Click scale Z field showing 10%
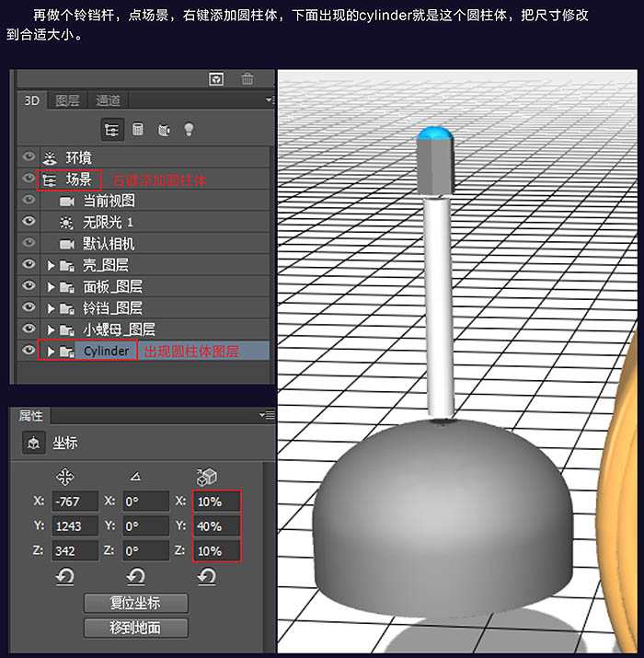The width and height of the screenshot is (644, 658). [217, 550]
